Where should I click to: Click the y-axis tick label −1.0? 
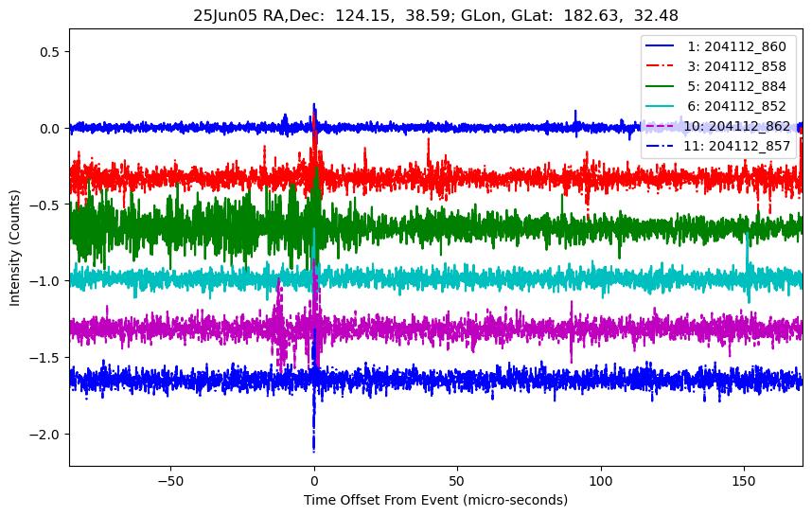click(45, 281)
